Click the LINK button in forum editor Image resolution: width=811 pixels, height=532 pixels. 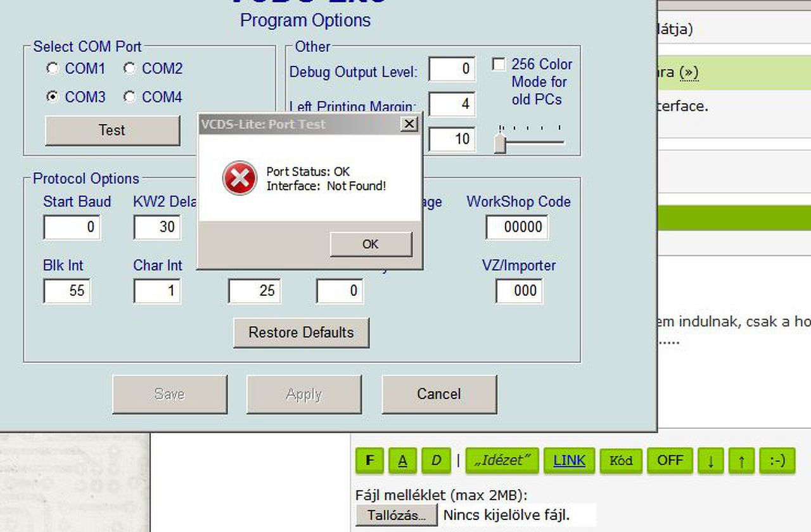569,460
